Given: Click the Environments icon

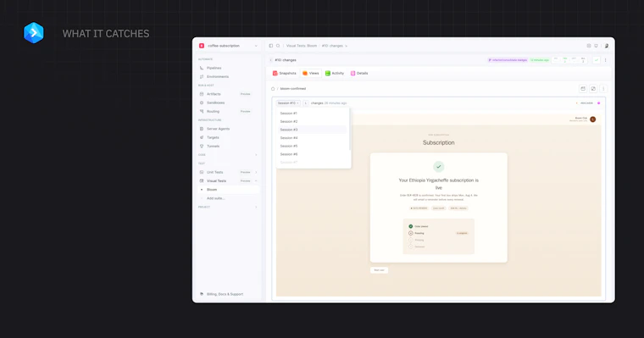Looking at the screenshot, I should (202, 77).
